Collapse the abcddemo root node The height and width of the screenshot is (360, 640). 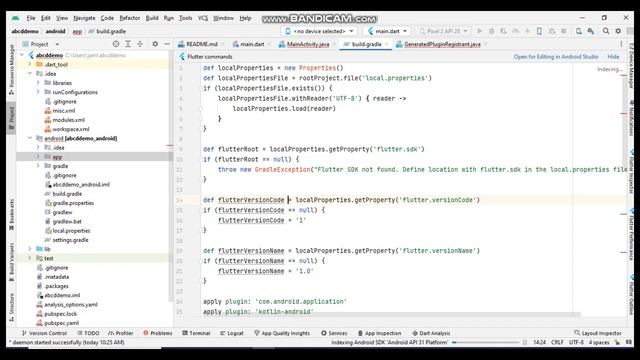pos(22,55)
